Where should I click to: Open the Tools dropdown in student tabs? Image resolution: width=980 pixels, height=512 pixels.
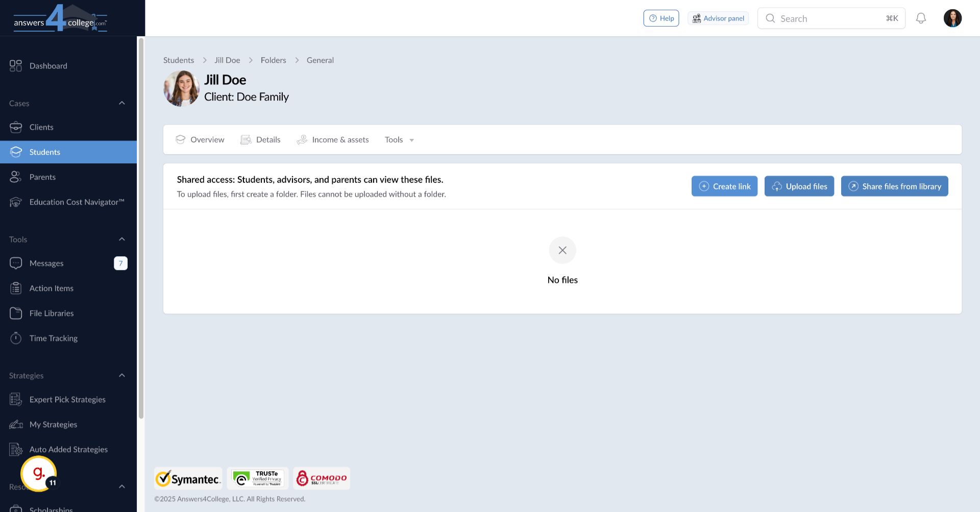[399, 140]
